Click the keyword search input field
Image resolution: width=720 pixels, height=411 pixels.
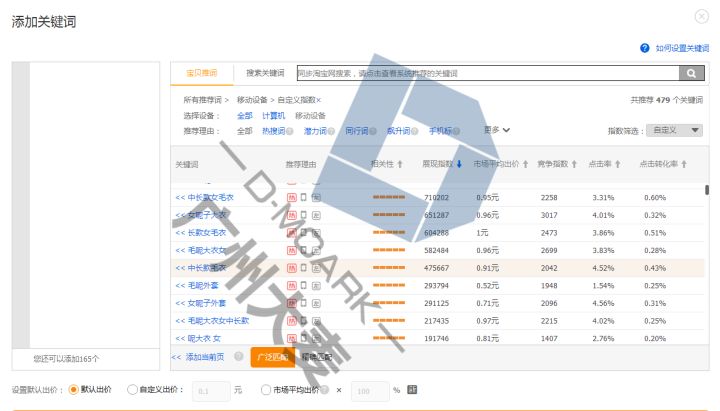tap(488, 73)
